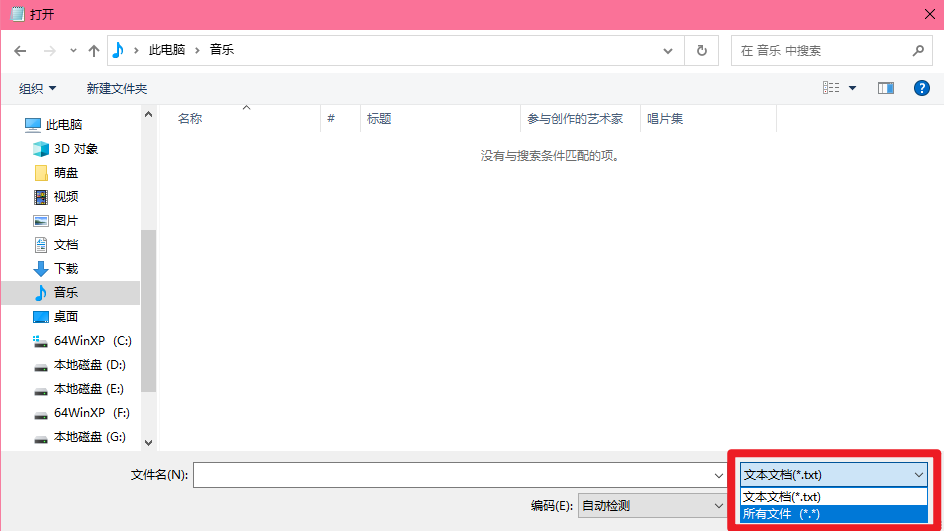Collapse the file type combo box
944x531 pixels.
point(834,475)
